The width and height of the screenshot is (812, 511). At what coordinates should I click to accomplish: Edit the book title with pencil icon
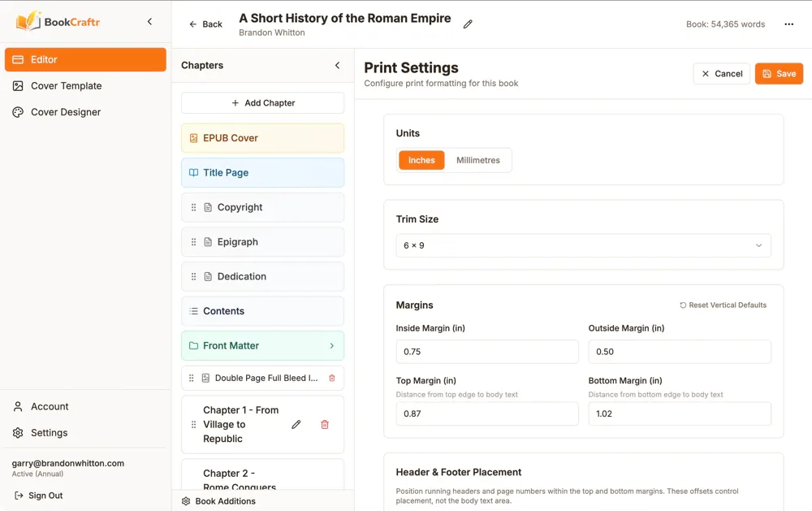468,24
